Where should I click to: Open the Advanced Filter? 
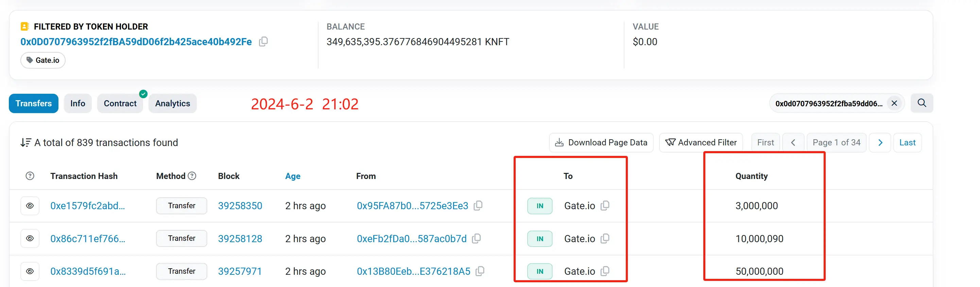coord(701,143)
